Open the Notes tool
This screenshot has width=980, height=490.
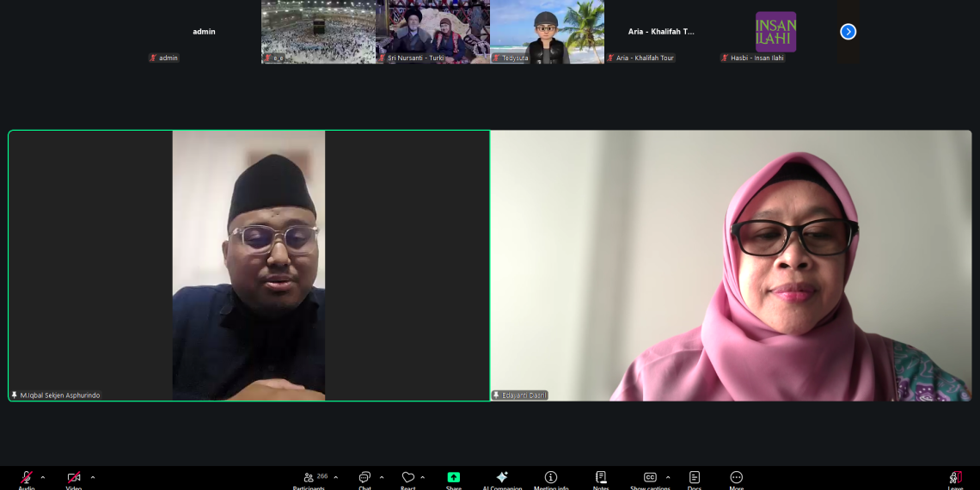tap(601, 478)
